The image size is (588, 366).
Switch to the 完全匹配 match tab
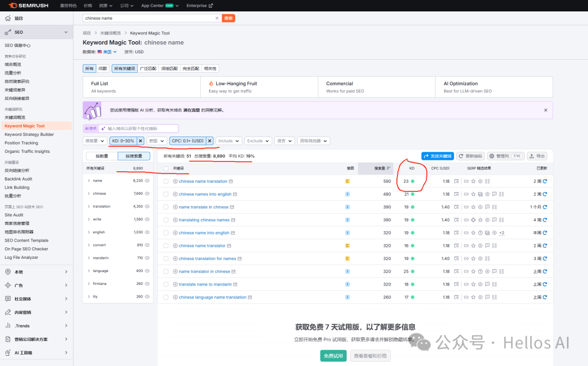pos(191,69)
